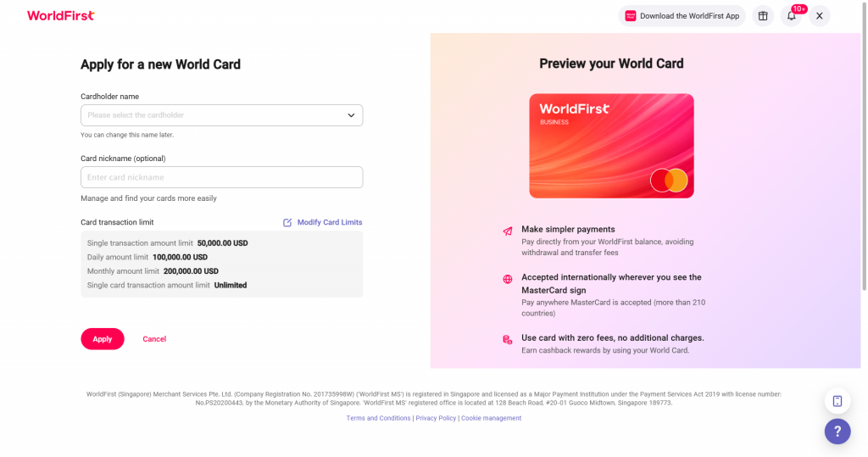This screenshot has width=868, height=457.
Task: Click Modify Card Limits link
Action: point(329,222)
